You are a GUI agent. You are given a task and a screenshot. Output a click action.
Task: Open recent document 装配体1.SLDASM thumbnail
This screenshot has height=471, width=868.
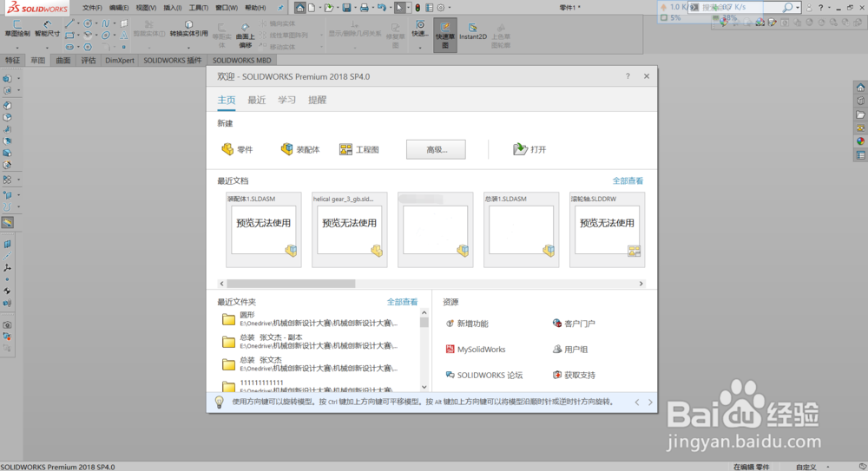pyautogui.click(x=264, y=230)
